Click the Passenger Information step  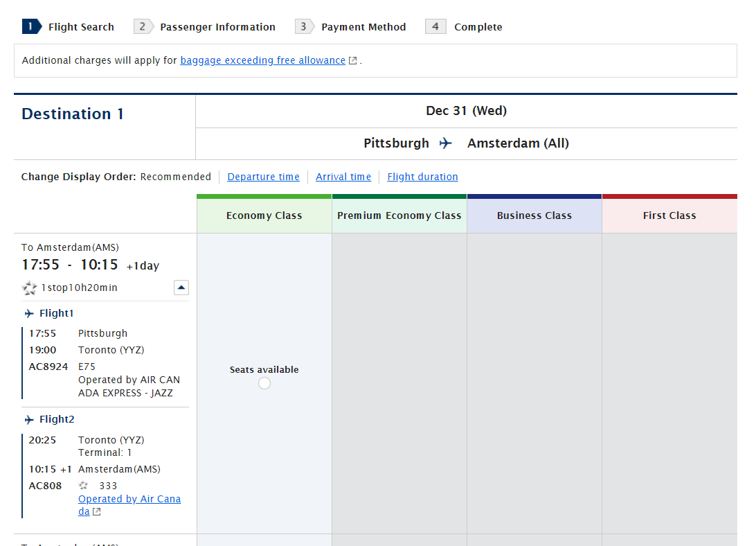coord(217,27)
